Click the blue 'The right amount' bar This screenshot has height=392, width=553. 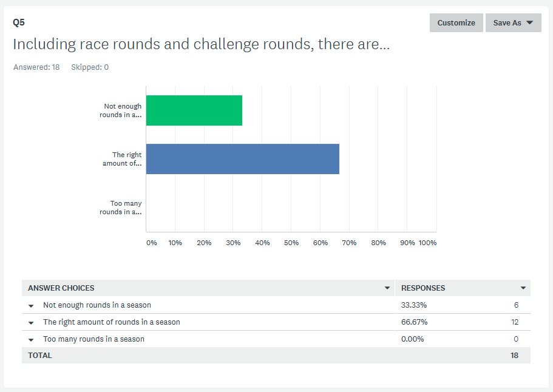point(243,159)
